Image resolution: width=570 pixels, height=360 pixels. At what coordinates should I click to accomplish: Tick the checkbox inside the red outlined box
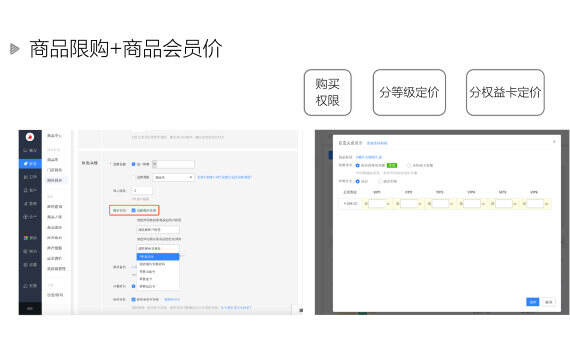[133, 210]
